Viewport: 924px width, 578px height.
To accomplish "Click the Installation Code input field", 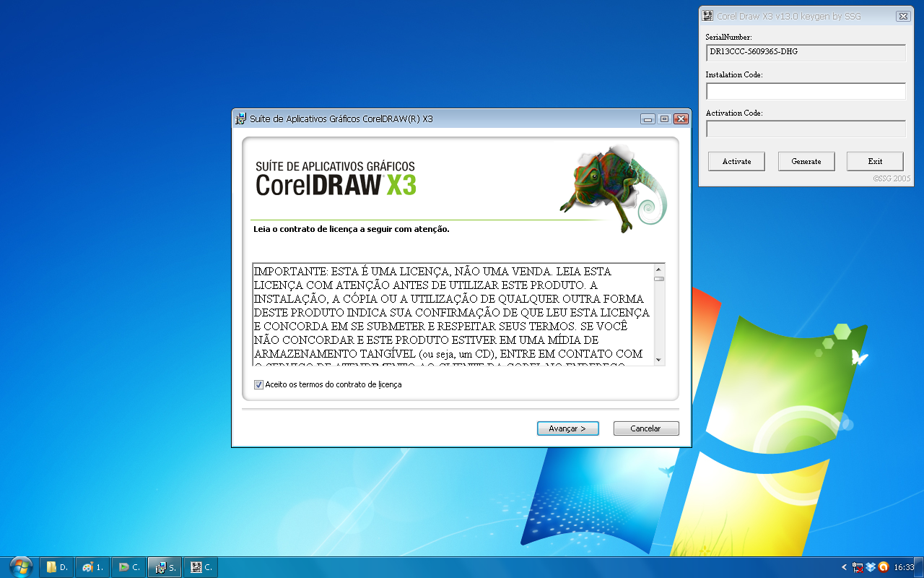I will [805, 90].
